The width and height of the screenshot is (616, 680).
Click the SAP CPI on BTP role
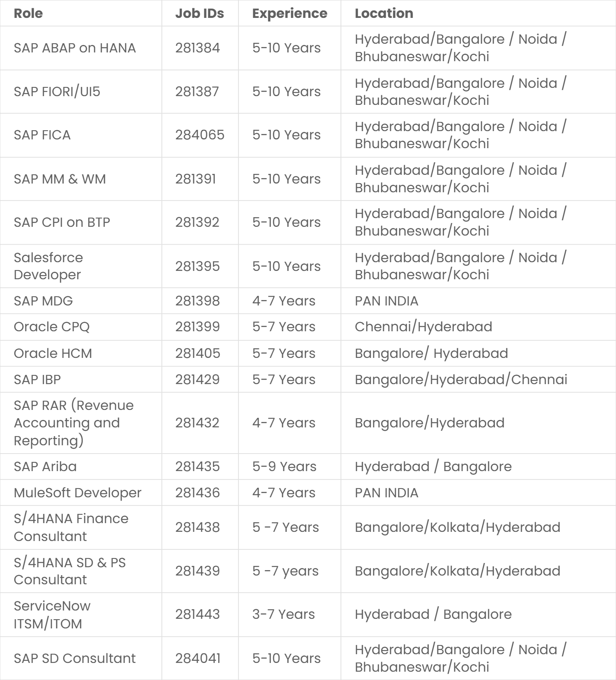(x=62, y=222)
